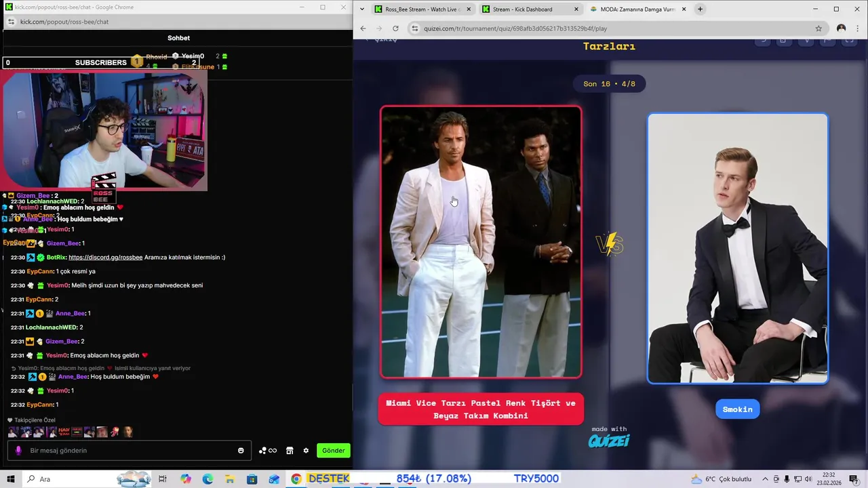The width and height of the screenshot is (868, 488).
Task: Open Chrome three-dot menu in quiz window
Action: pos(858,28)
